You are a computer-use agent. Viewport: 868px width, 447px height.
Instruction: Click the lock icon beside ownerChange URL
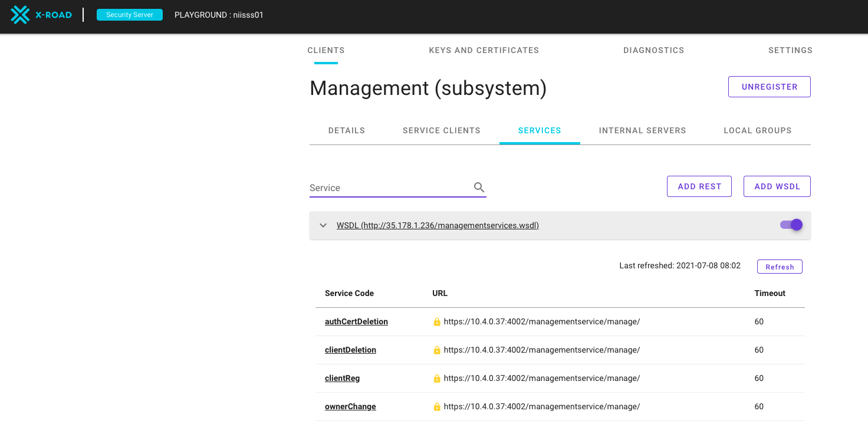point(437,406)
